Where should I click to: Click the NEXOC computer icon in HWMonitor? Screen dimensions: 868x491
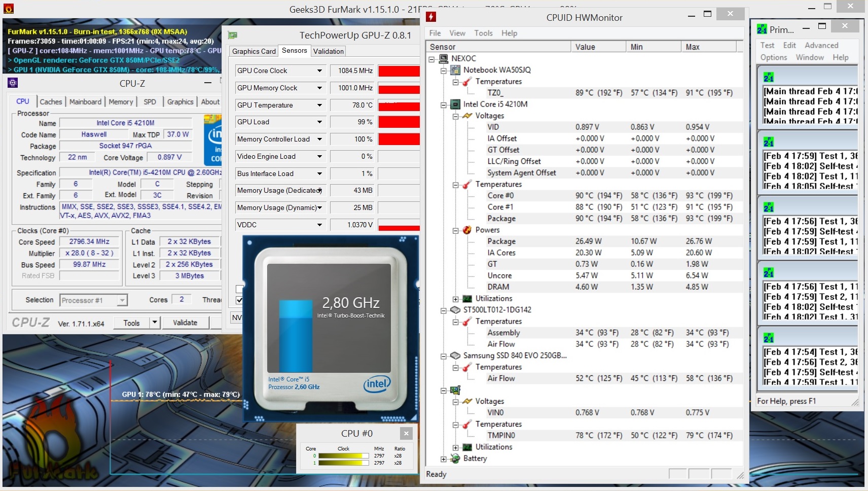[x=444, y=58]
